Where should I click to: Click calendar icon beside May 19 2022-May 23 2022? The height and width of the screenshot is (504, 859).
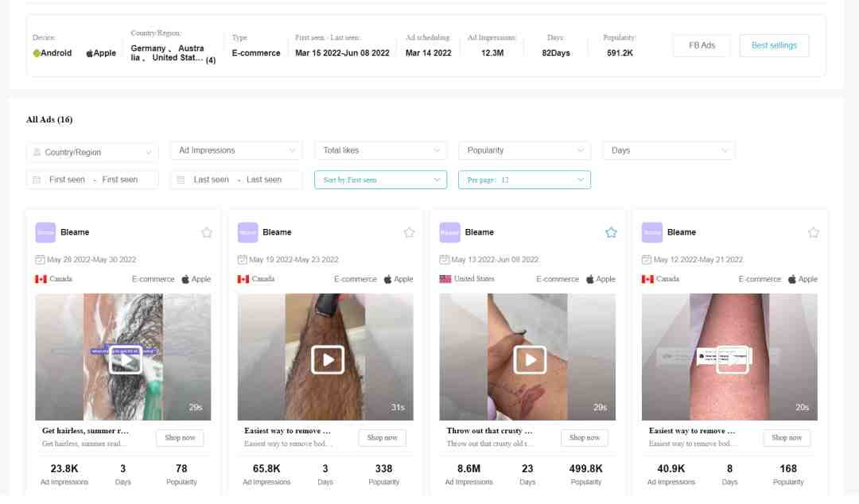242,260
